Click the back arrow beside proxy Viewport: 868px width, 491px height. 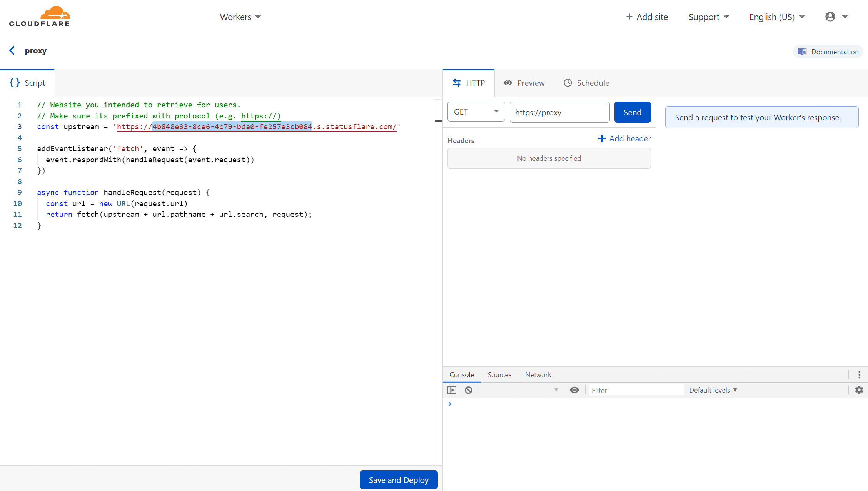[x=12, y=51]
